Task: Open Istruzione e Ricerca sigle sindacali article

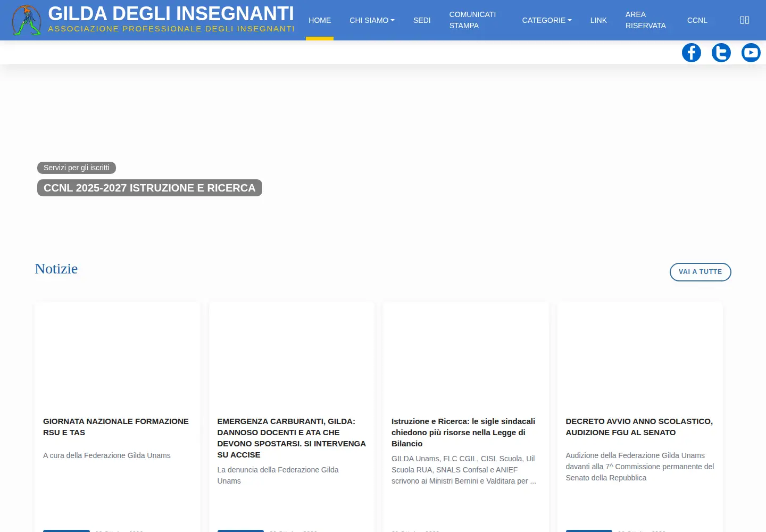Action: (463, 432)
